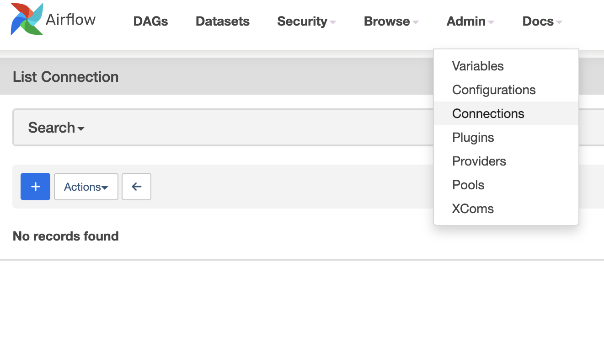Open the Datasets page
The height and width of the screenshot is (364, 604).
223,21
